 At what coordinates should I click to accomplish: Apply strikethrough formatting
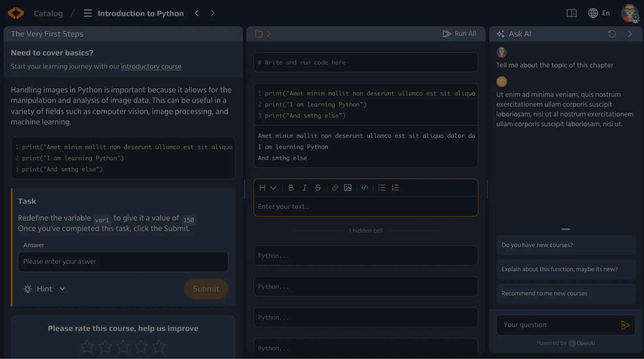[318, 188]
